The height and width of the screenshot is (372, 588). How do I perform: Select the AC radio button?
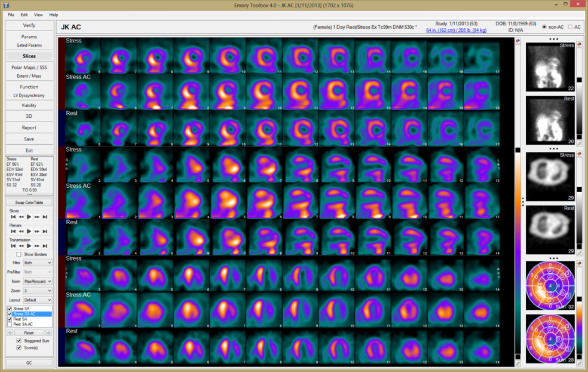(x=570, y=27)
